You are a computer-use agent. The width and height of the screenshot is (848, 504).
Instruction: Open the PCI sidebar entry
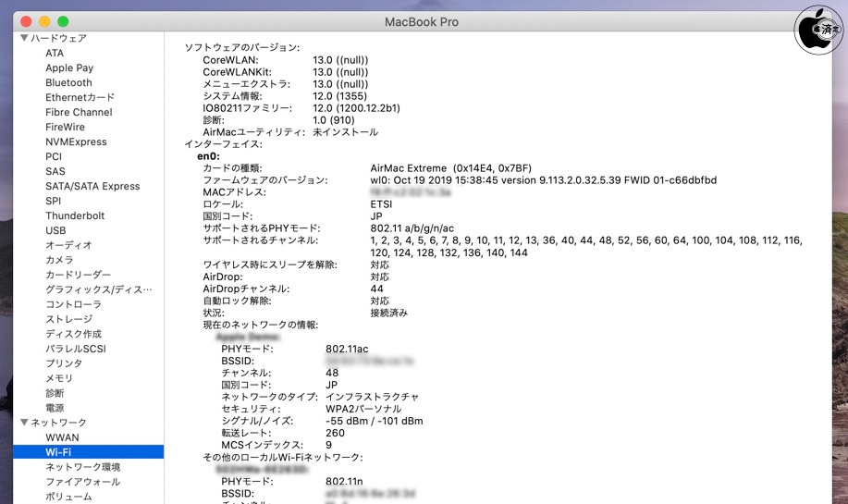tap(54, 156)
